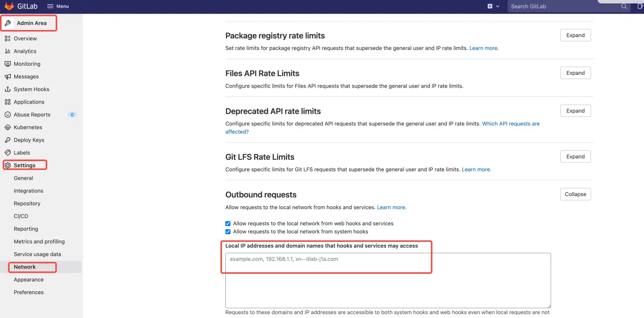Open Learn more link under Outbound requests
644x318 pixels.
392,207
